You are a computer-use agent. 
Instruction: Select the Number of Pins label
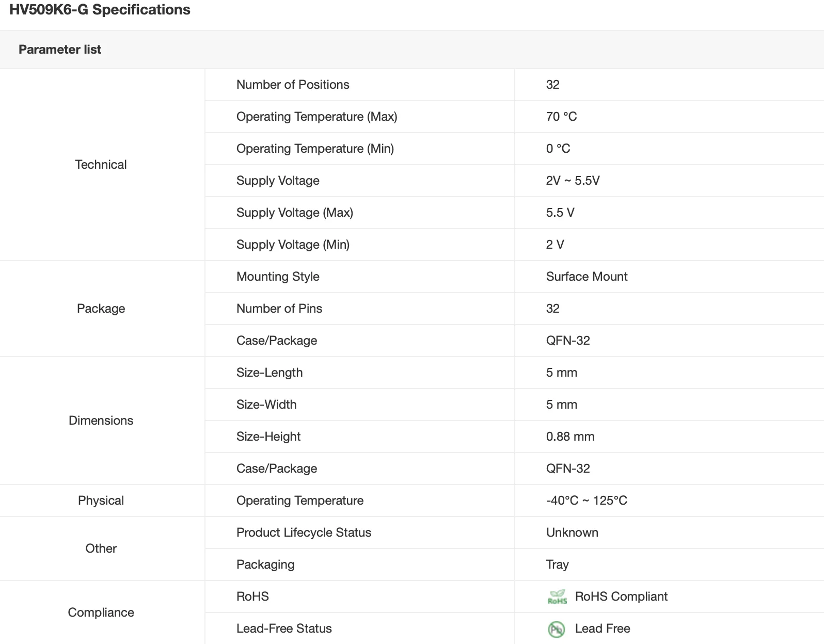[279, 309]
